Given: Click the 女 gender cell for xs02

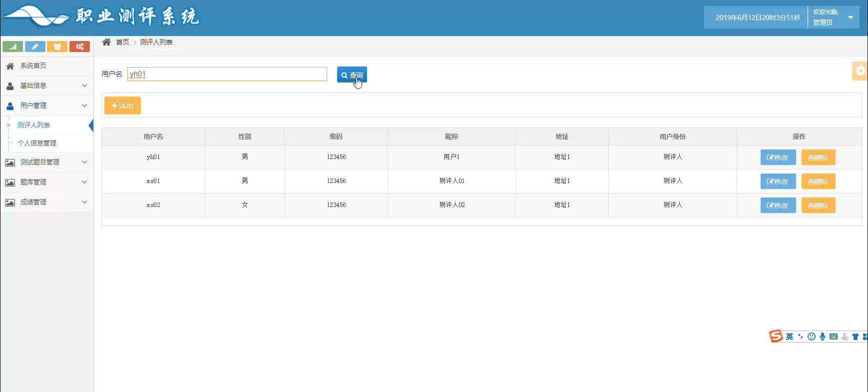Looking at the screenshot, I should (245, 205).
